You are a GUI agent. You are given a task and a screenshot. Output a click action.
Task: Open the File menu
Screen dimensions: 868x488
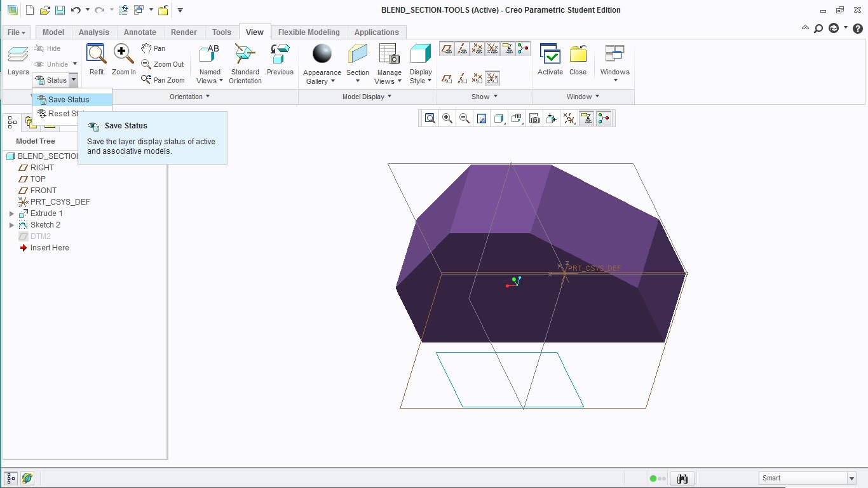17,32
